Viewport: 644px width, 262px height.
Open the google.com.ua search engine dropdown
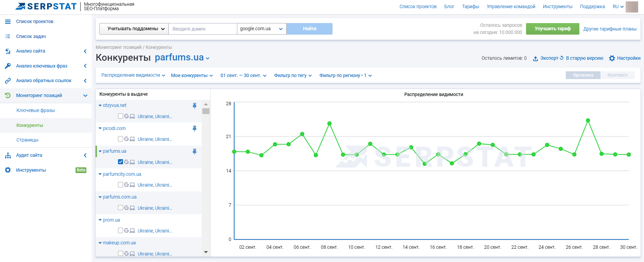point(261,29)
